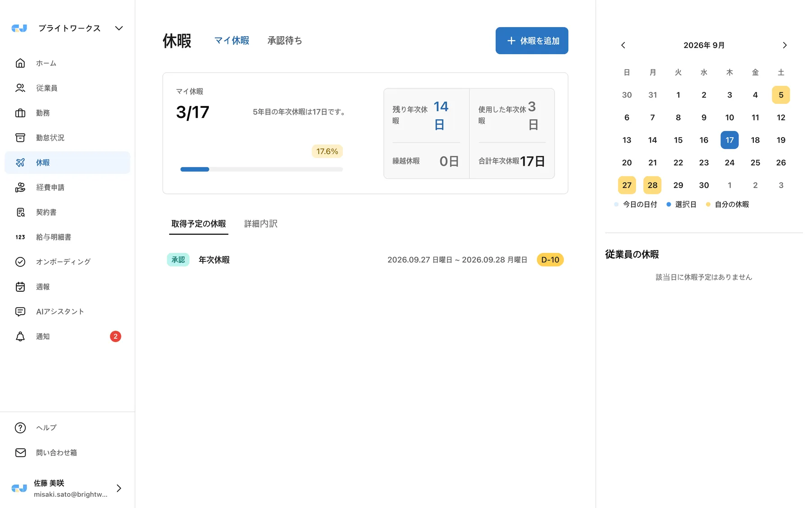Image resolution: width=812 pixels, height=508 pixels.
Task: Select the 取得予定の休暇 tab
Action: (198, 224)
